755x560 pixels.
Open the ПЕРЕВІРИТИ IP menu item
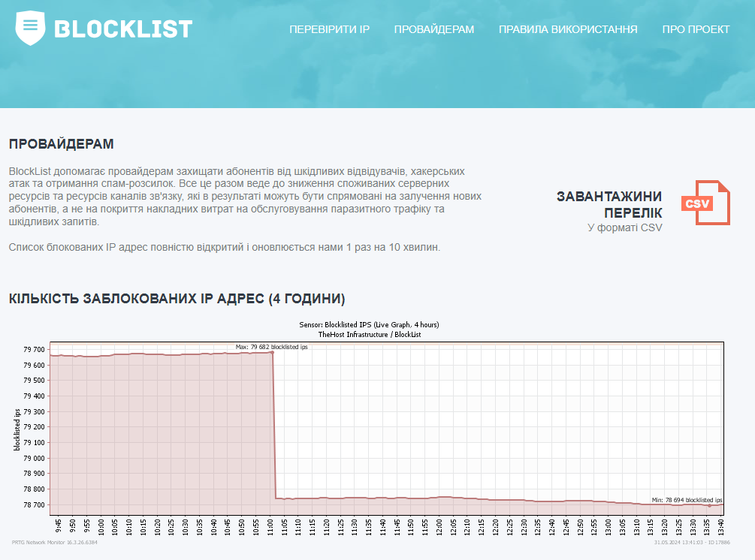329,29
